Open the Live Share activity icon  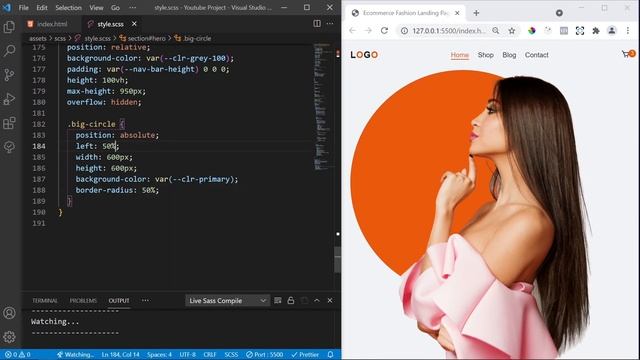(9, 147)
